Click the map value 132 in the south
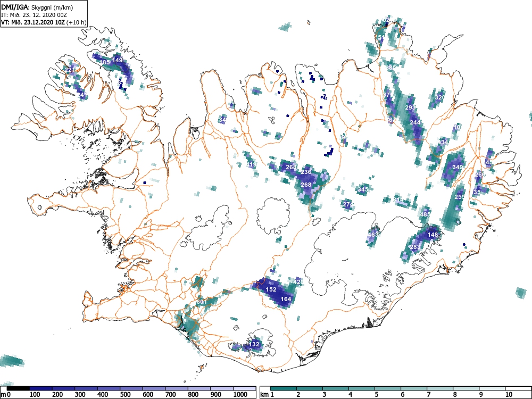 (254, 344)
